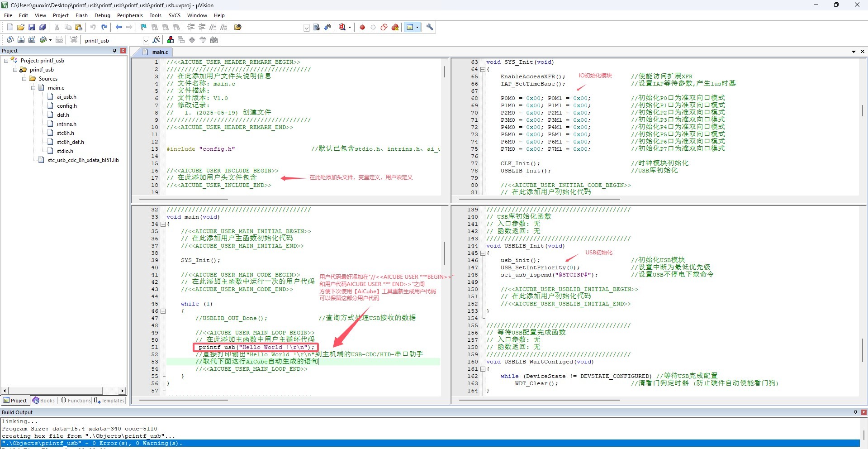Click code line 51 printf_usb statement
868x449 pixels.
(x=256, y=347)
